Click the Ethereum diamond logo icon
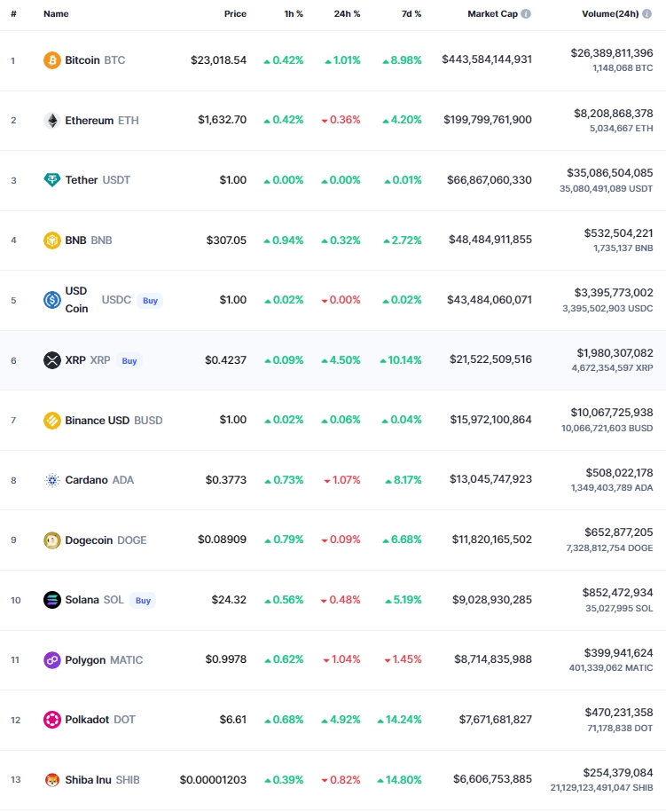The height and width of the screenshot is (812, 666). click(x=51, y=120)
